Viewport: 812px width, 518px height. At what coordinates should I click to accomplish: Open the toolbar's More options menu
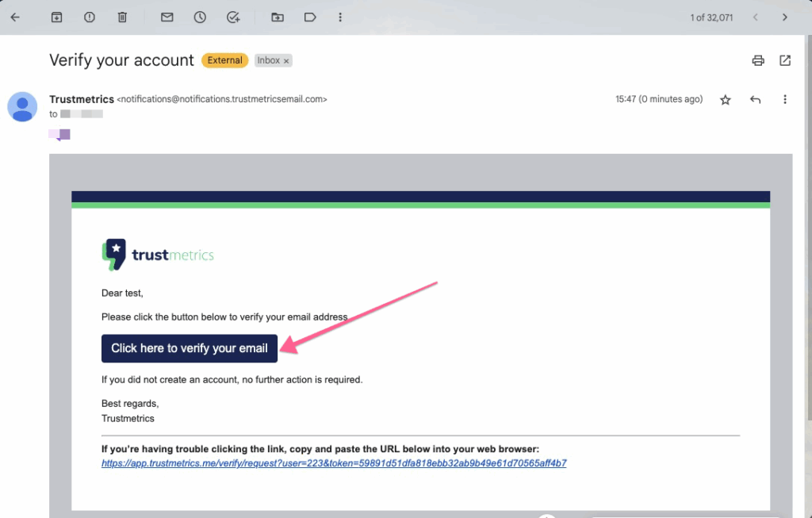pos(340,17)
